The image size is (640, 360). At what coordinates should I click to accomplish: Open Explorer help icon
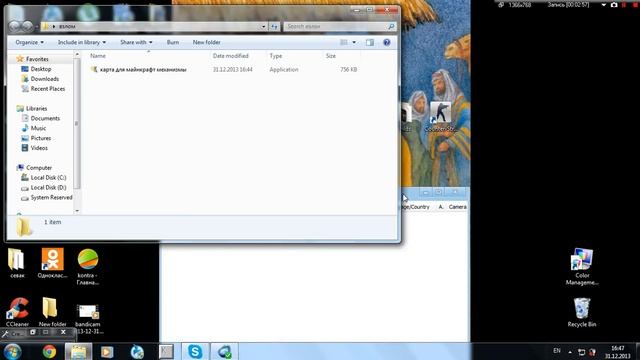pyautogui.click(x=387, y=42)
